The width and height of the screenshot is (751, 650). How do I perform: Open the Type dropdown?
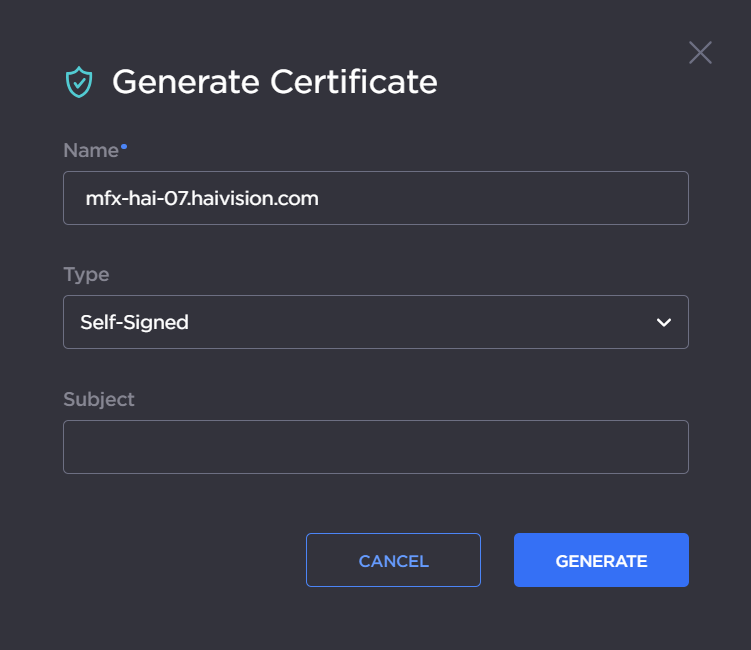(x=375, y=322)
